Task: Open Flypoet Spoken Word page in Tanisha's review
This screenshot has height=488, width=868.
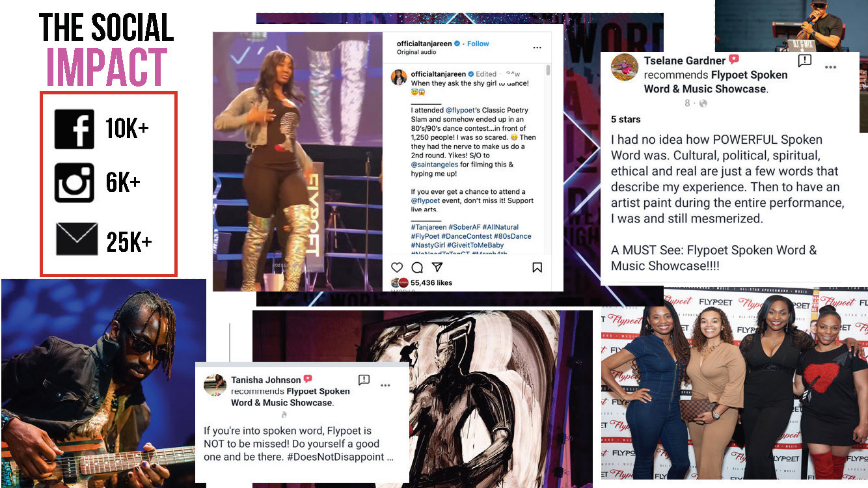Action: click(291, 397)
